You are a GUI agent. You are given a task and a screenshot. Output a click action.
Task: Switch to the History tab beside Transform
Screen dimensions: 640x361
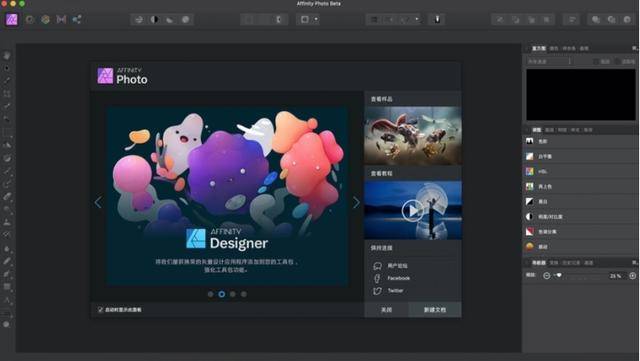[x=571, y=263]
